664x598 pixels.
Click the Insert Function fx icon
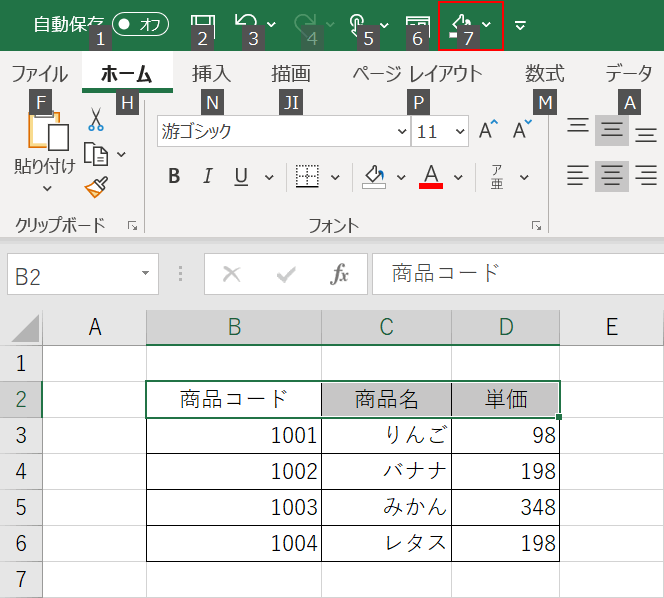point(340,274)
